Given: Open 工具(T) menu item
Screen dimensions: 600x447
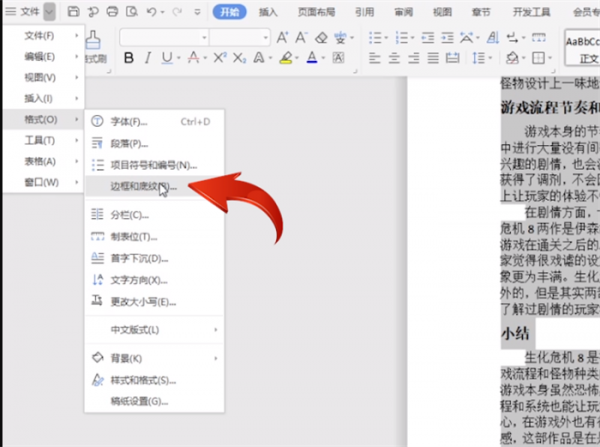Looking at the screenshot, I should [44, 140].
